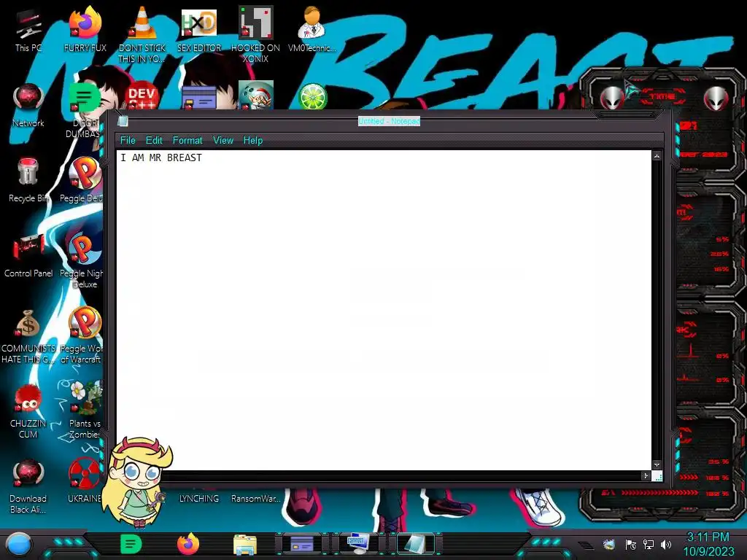Select the money bag COMMUNISTS HATE desktop icon

(28, 336)
